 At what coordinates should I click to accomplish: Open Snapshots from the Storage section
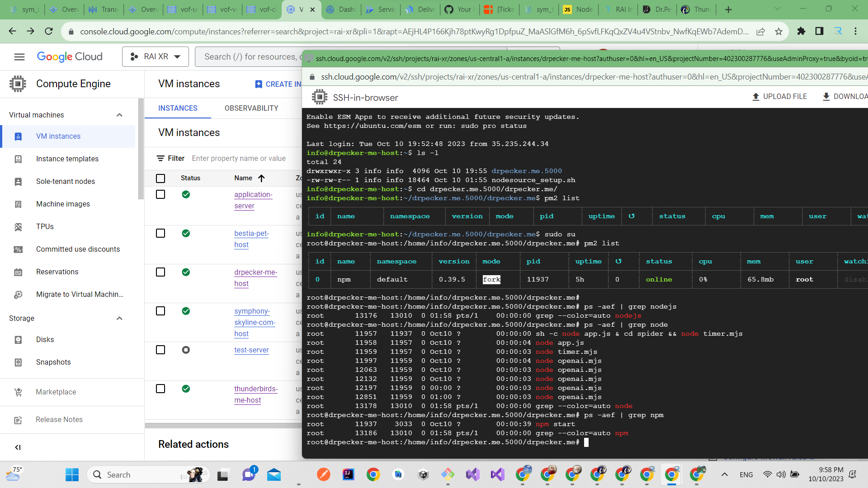[53, 362]
